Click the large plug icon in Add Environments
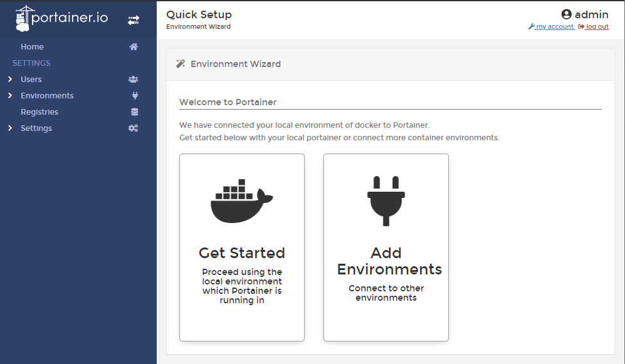This screenshot has height=364, width=625. (x=386, y=200)
